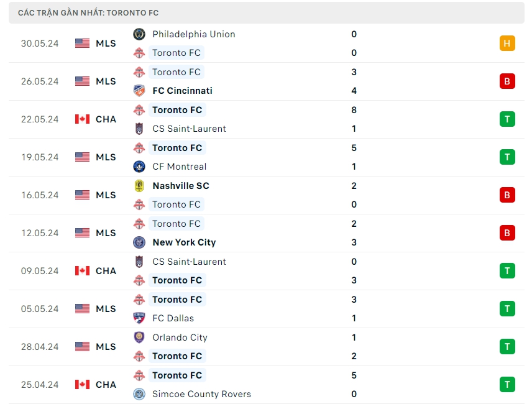Image resolution: width=532 pixels, height=404 pixels.
Task: Click the Nashville SC yellow crest
Action: click(x=139, y=186)
